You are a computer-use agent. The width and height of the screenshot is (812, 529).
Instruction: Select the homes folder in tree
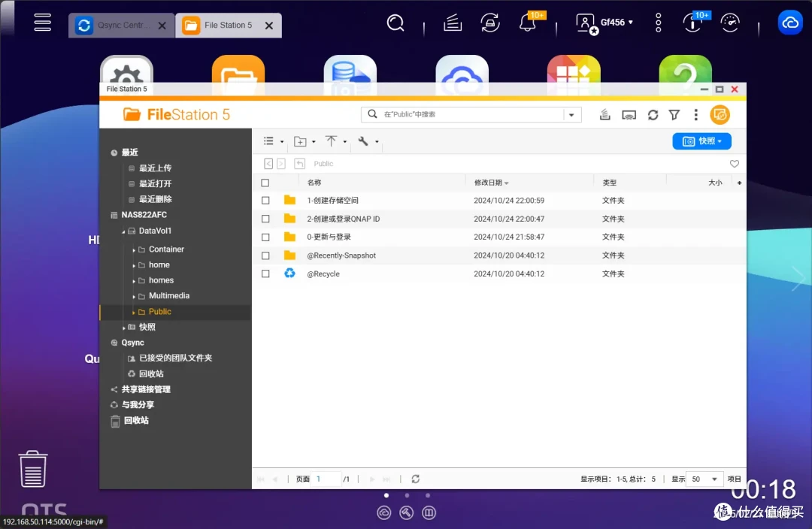pyautogui.click(x=161, y=280)
